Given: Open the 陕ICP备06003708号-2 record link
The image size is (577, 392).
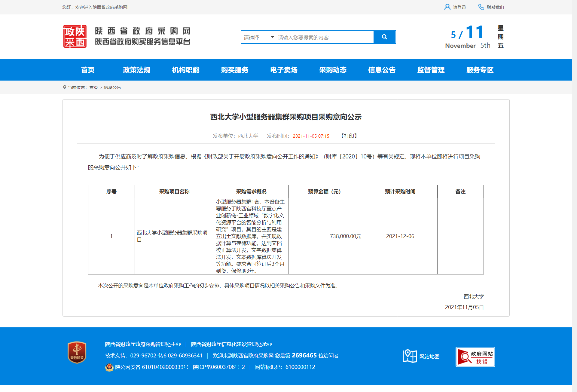Looking at the screenshot, I should tap(219, 367).
